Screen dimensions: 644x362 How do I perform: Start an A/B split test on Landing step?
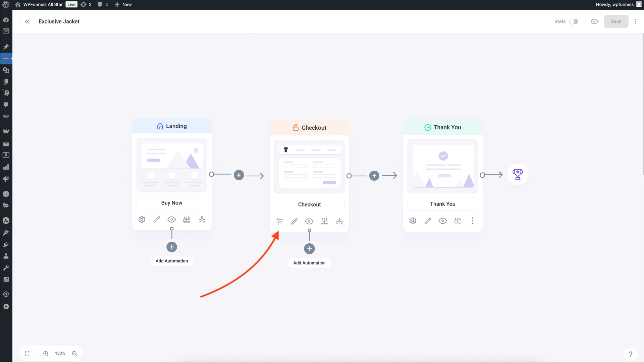(186, 219)
